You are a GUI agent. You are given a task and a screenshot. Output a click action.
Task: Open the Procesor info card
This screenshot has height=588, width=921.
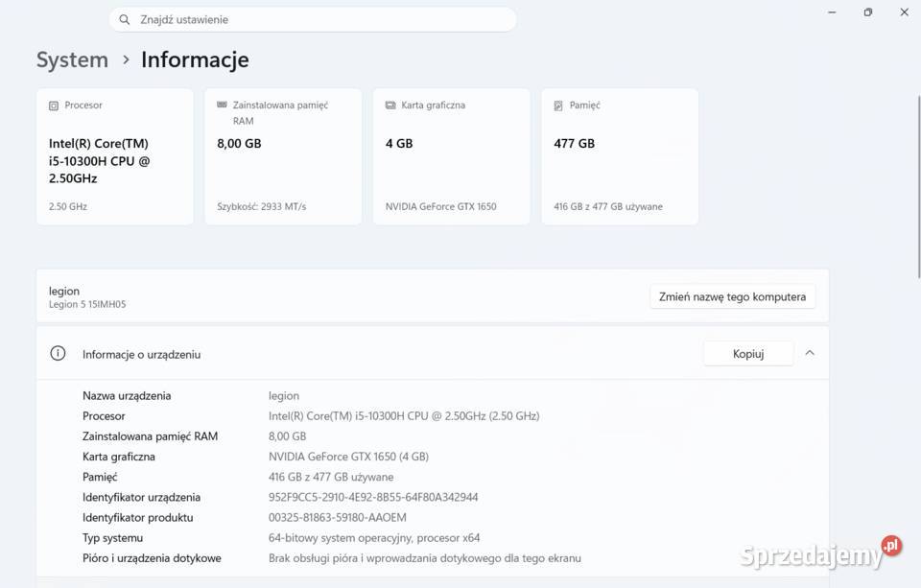115,156
